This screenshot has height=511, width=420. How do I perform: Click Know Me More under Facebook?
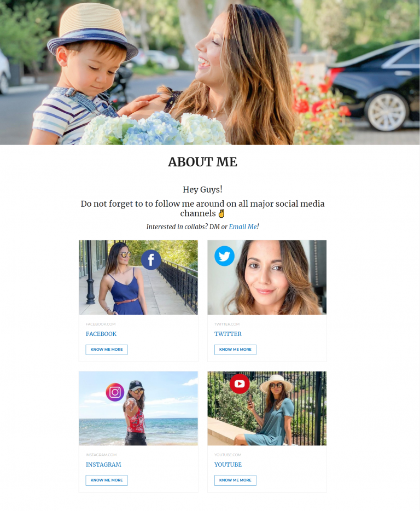click(107, 350)
